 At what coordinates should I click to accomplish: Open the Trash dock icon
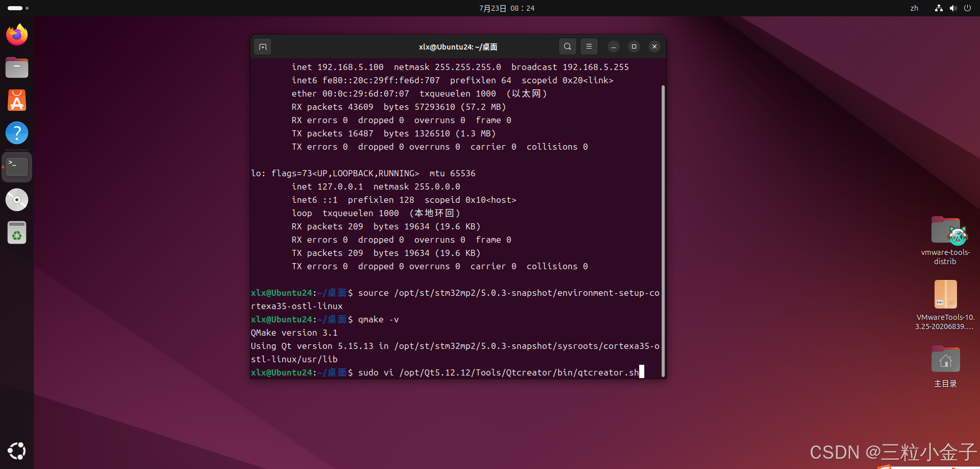point(17,233)
